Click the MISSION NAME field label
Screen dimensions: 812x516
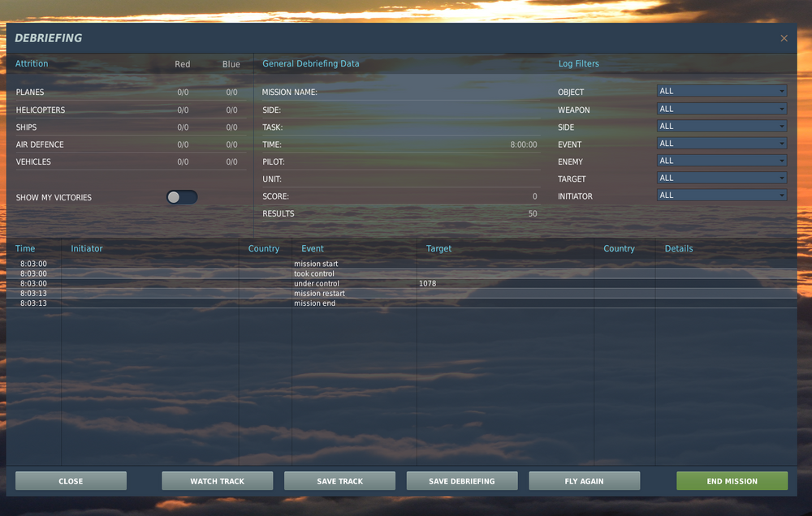[290, 92]
